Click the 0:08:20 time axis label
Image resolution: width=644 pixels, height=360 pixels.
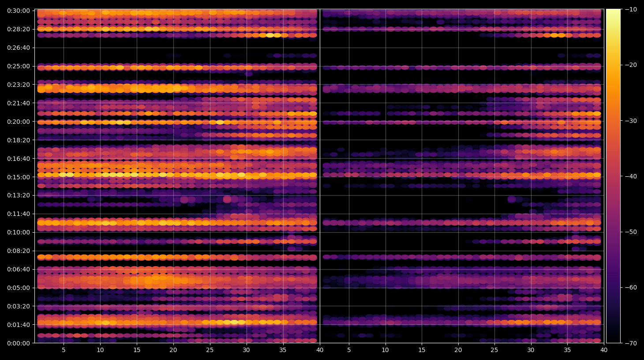19,251
